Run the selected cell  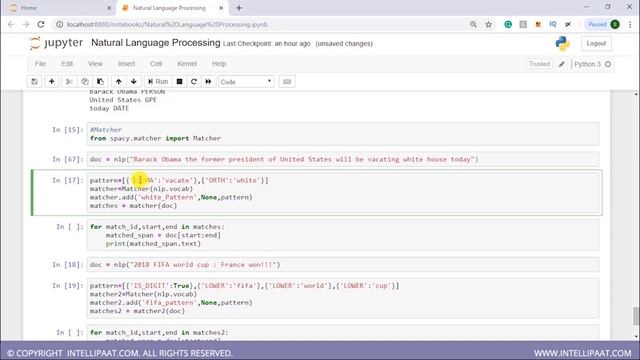[x=158, y=82]
